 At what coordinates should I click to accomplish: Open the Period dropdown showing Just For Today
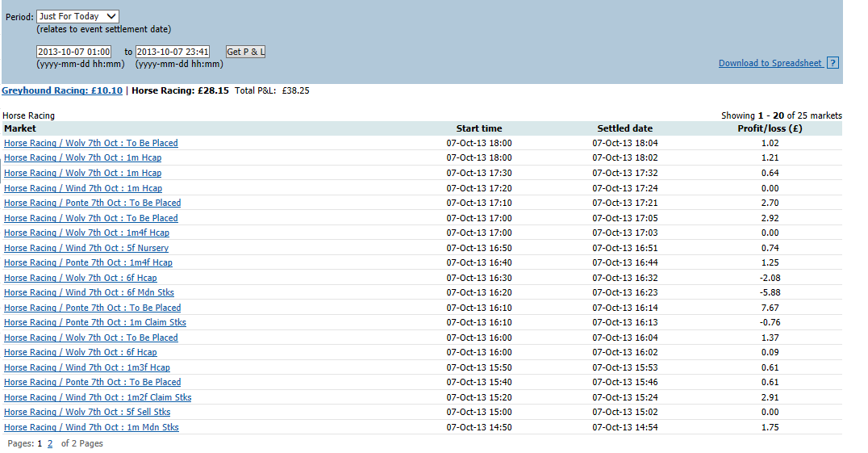pyautogui.click(x=77, y=17)
